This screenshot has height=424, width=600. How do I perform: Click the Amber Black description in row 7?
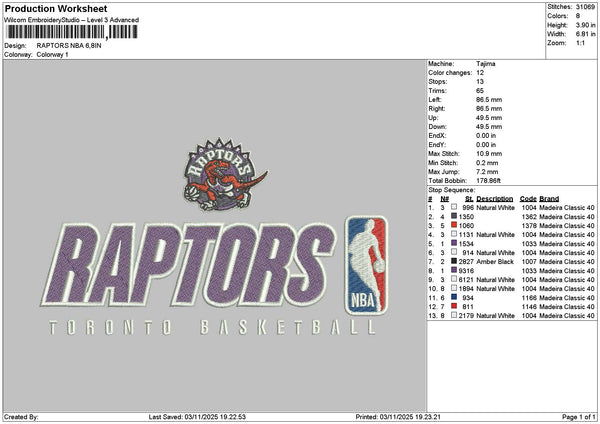click(495, 262)
